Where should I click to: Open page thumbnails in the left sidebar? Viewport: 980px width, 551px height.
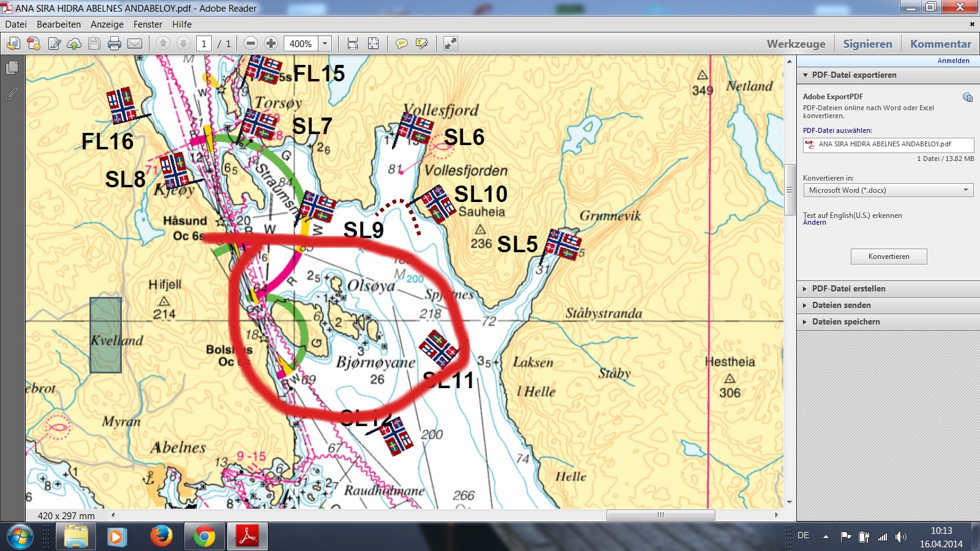pyautogui.click(x=12, y=68)
